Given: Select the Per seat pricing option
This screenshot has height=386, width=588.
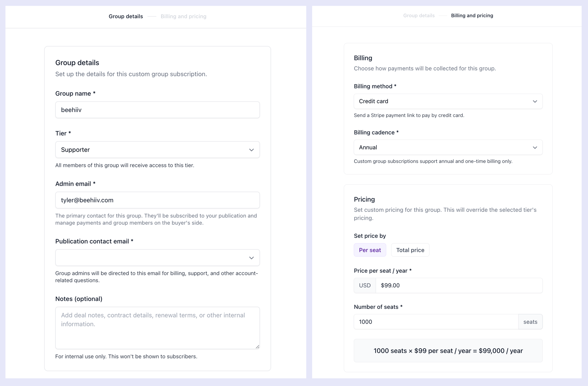Looking at the screenshot, I should click(x=370, y=250).
